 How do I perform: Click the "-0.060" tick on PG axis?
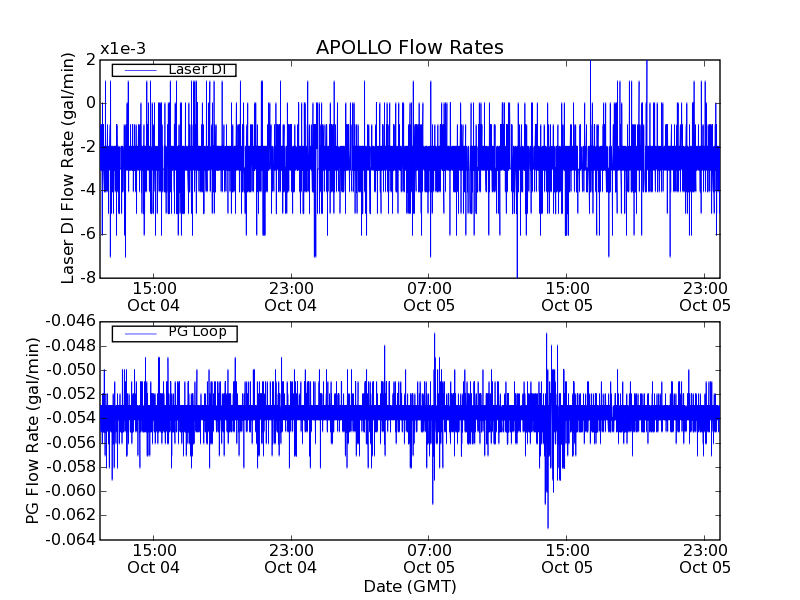pyautogui.click(x=70, y=491)
